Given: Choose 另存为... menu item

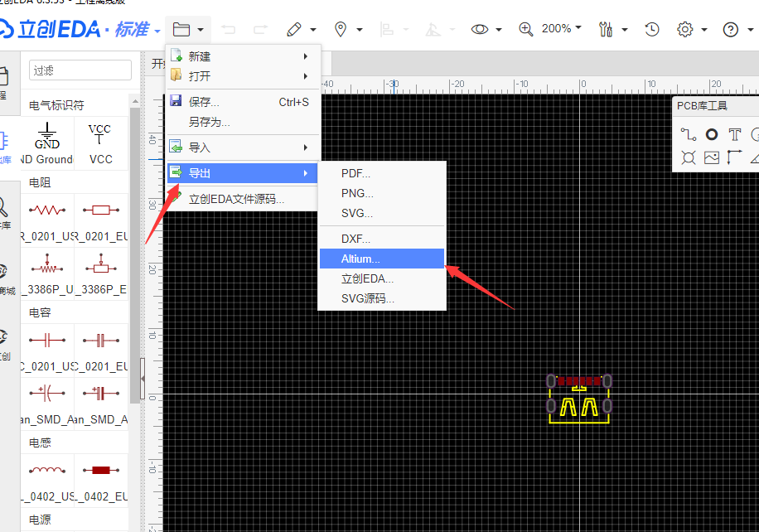Looking at the screenshot, I should tap(242, 122).
